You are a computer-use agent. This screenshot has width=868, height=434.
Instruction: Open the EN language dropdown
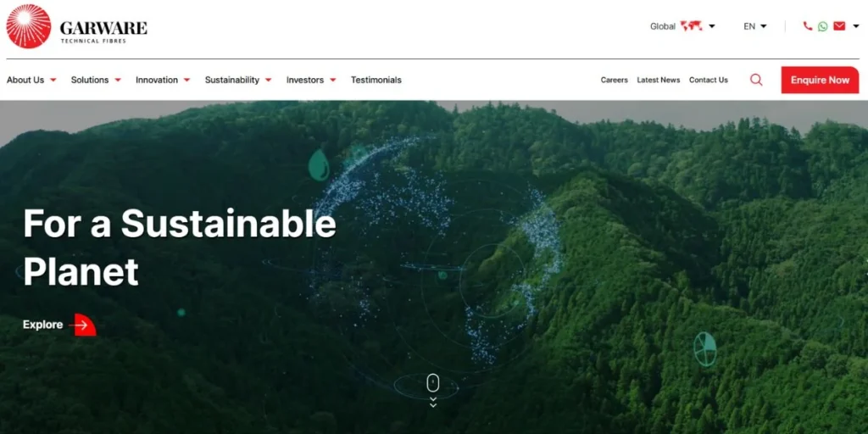point(754,26)
